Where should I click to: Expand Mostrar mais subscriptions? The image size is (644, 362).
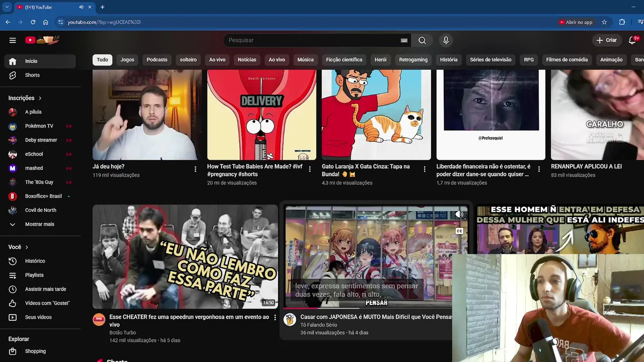coord(40,224)
